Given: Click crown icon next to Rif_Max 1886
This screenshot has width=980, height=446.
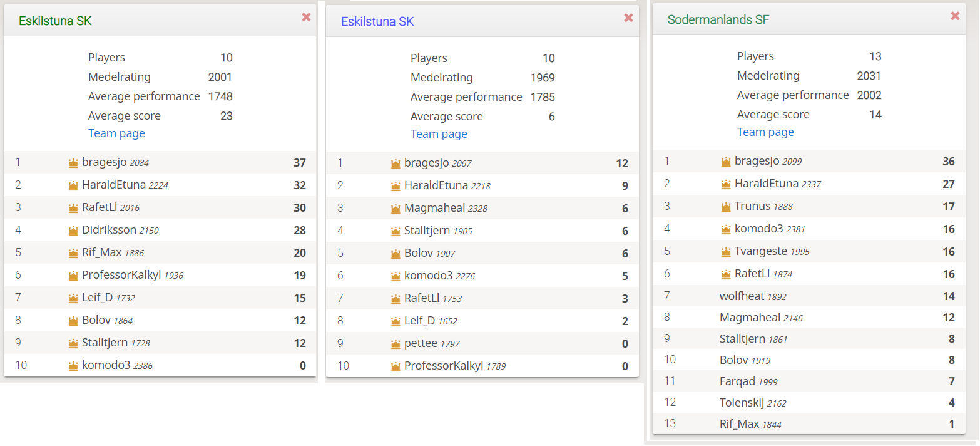Looking at the screenshot, I should pos(73,253).
